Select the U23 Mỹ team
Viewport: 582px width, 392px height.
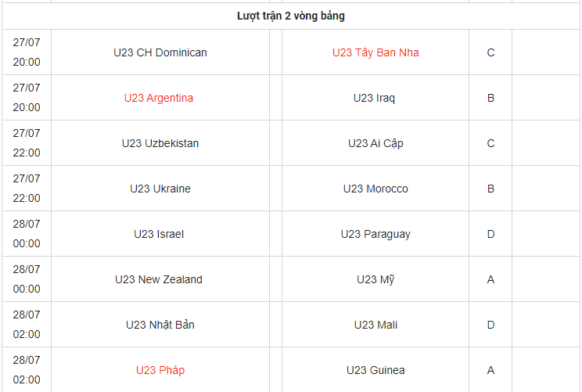tap(375, 279)
